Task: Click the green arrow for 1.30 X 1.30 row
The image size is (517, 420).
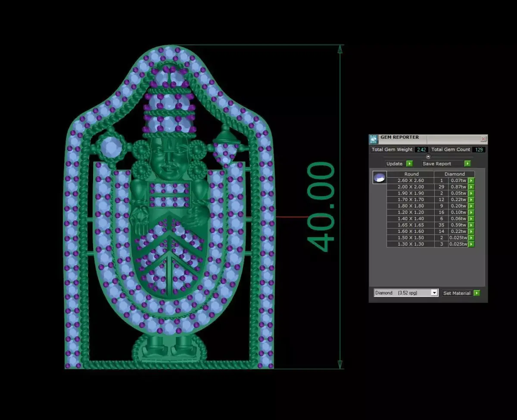Action: point(471,244)
